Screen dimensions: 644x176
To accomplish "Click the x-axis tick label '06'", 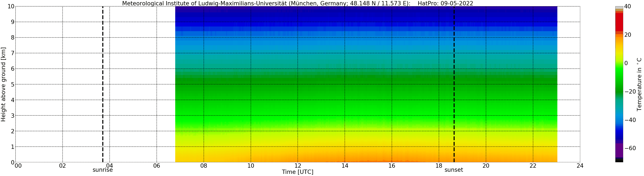I will [156, 166].
